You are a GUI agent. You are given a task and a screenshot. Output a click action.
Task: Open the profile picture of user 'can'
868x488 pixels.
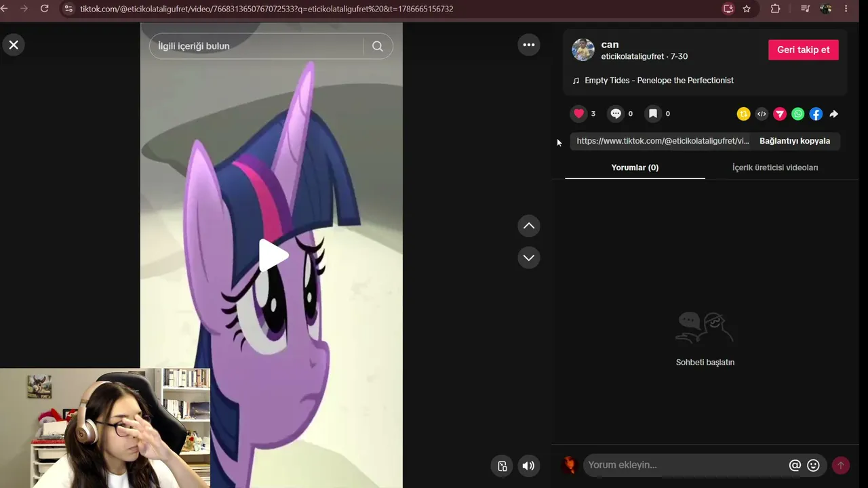click(583, 49)
